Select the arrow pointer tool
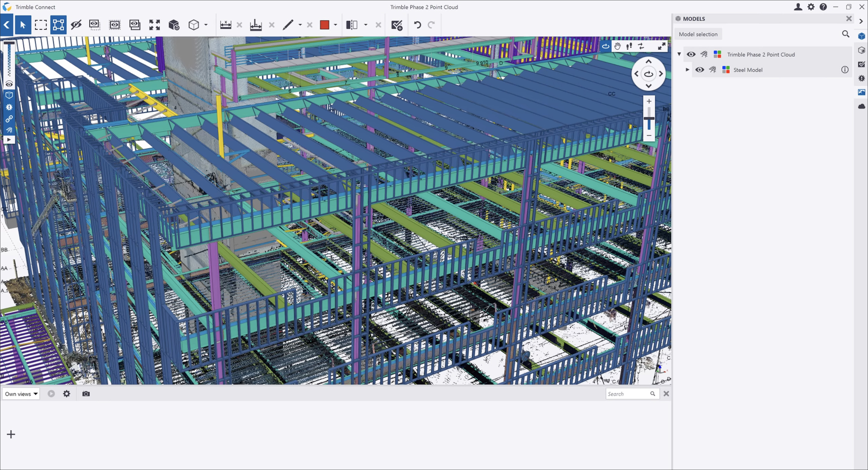The height and width of the screenshot is (470, 868). point(23,25)
